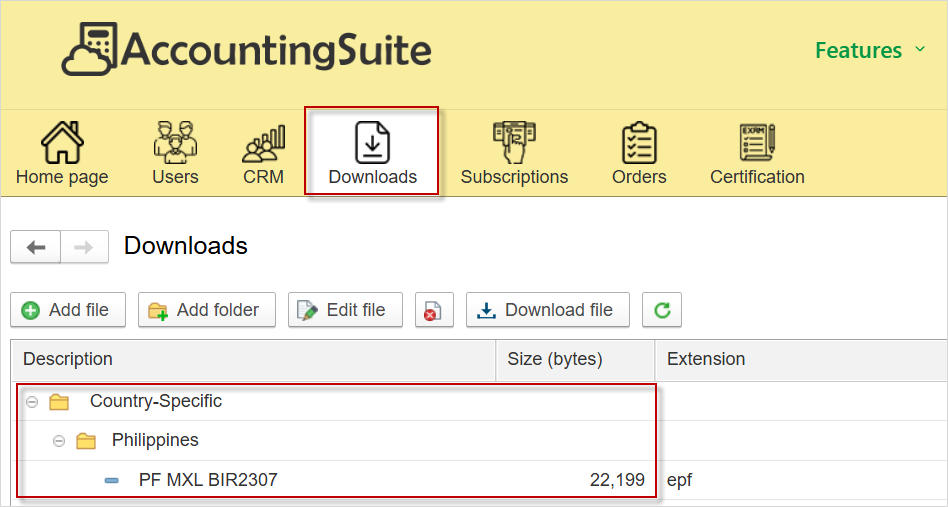The height and width of the screenshot is (507, 948).
Task: Go to the Users section
Action: coord(175,154)
